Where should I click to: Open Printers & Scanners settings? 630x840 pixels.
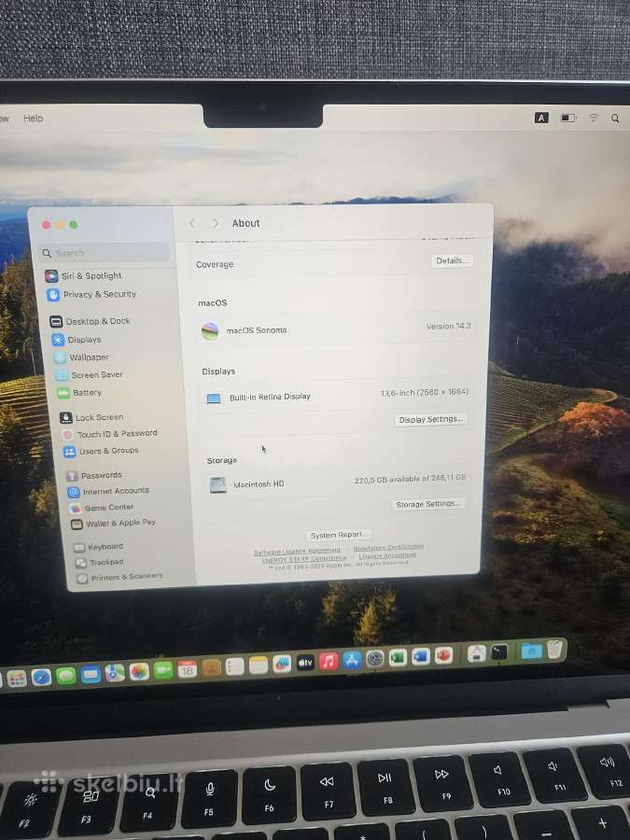coord(120,577)
